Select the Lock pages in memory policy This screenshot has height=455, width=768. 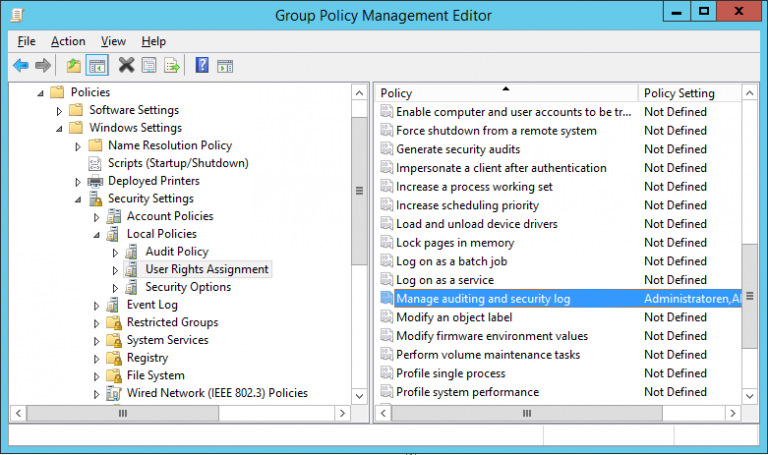pos(454,243)
